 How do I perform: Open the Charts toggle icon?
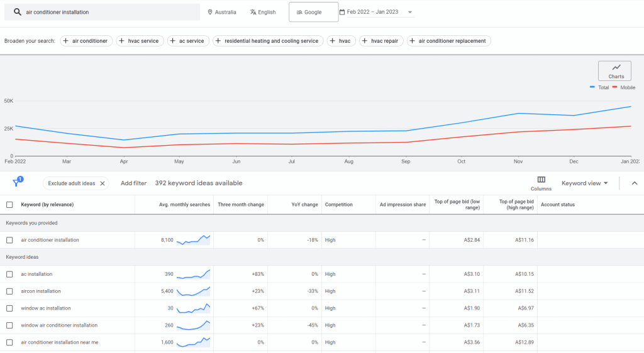pyautogui.click(x=616, y=67)
